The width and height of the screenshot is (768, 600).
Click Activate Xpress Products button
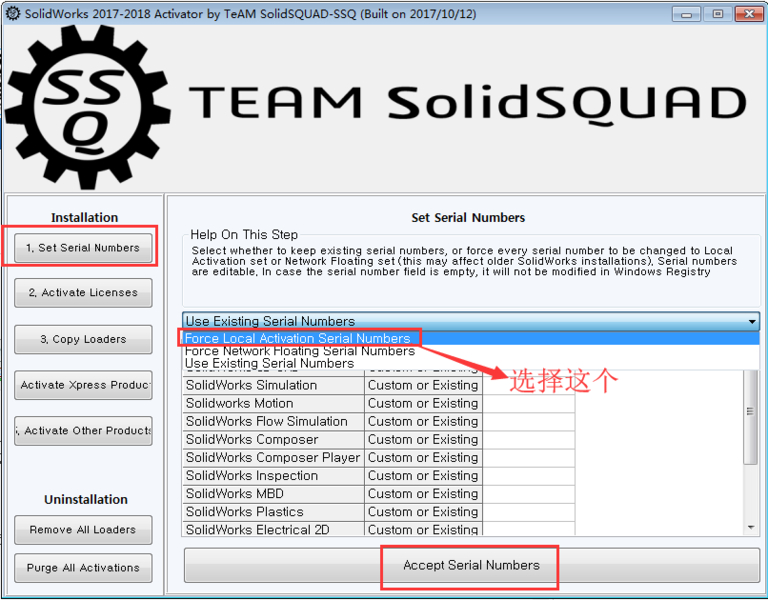pos(83,385)
